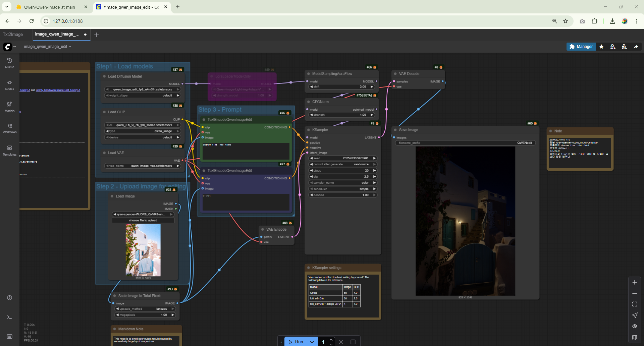
Task: Collapse the Save Image node dot
Action: click(x=395, y=130)
